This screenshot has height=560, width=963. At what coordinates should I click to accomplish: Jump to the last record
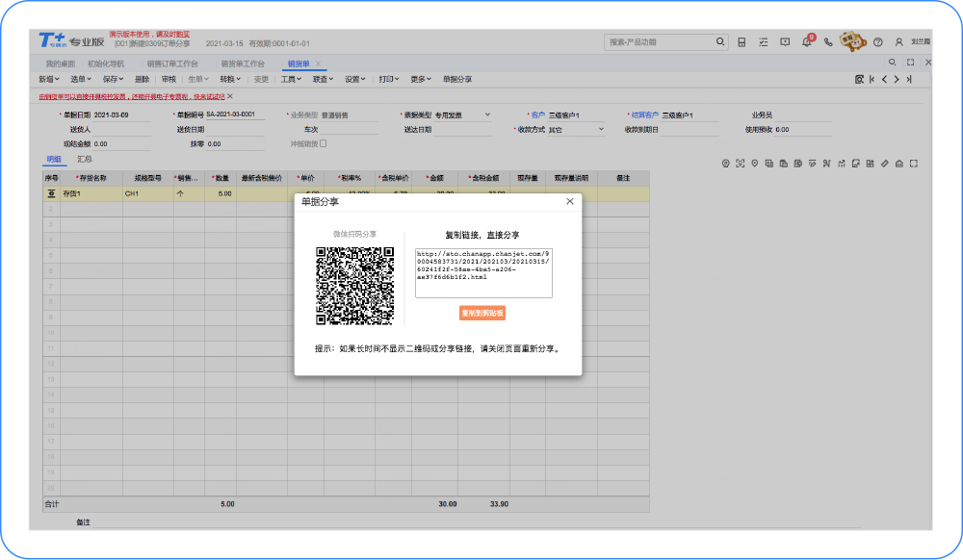[909, 80]
